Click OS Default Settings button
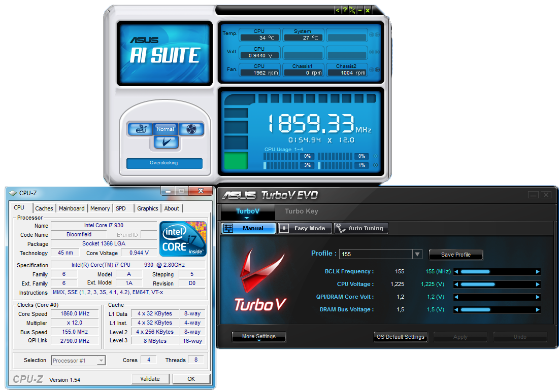 (401, 337)
